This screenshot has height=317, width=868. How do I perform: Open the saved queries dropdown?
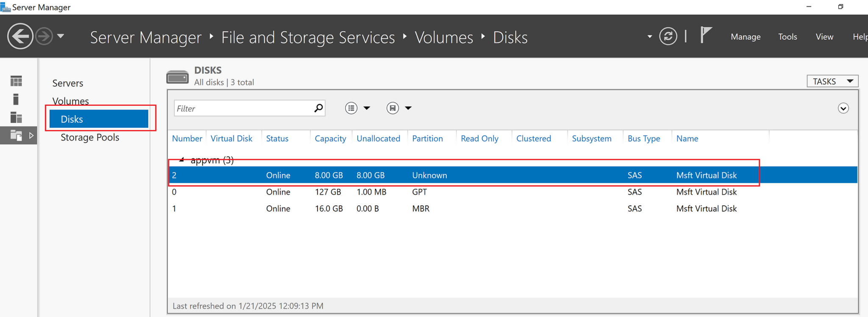pos(399,108)
